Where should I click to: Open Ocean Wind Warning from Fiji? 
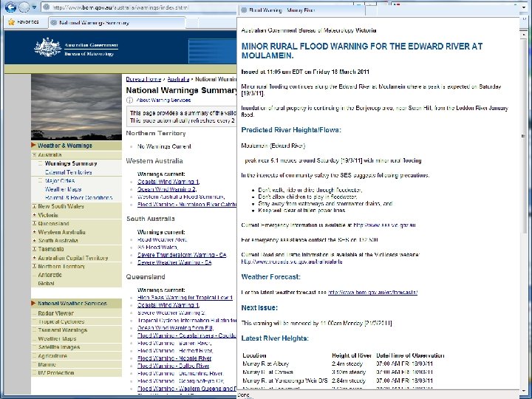click(x=175, y=328)
